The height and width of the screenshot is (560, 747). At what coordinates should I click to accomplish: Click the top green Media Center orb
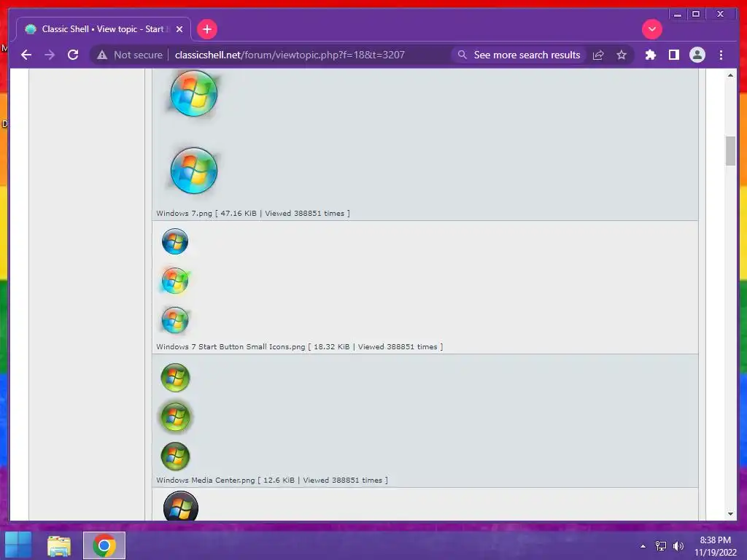click(x=175, y=378)
